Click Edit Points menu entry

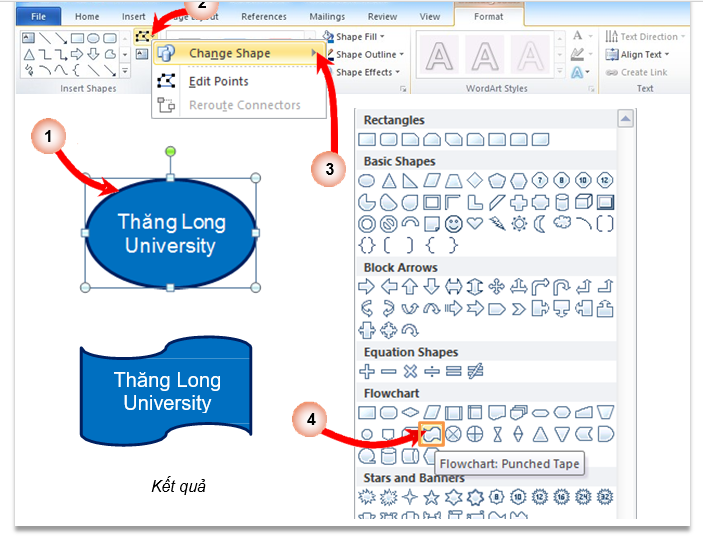click(x=218, y=81)
